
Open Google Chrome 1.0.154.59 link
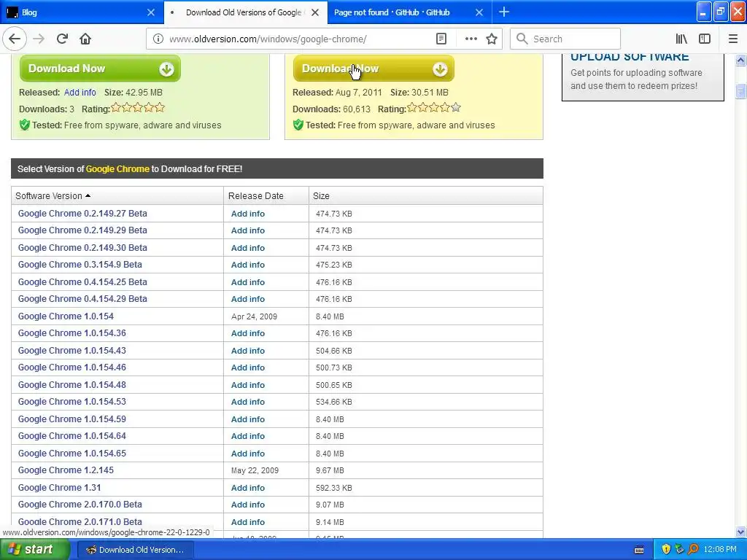72,419
